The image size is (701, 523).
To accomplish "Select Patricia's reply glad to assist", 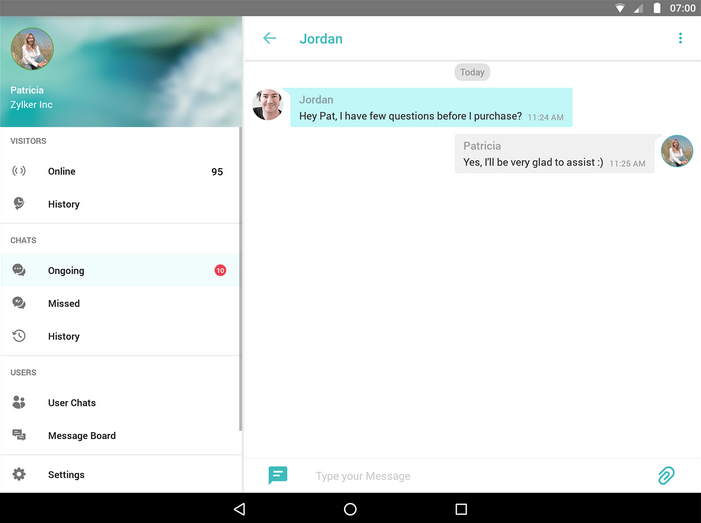I will pyautogui.click(x=554, y=153).
